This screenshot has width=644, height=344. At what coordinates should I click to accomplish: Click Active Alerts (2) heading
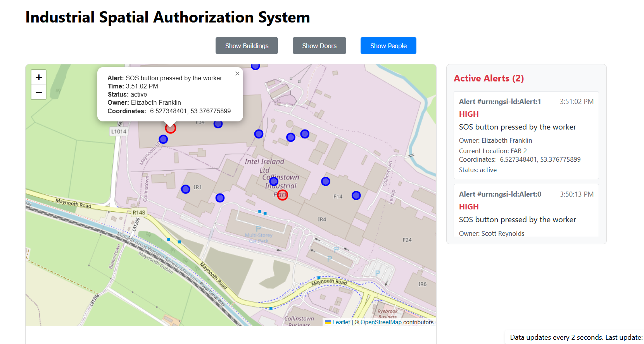tap(489, 78)
